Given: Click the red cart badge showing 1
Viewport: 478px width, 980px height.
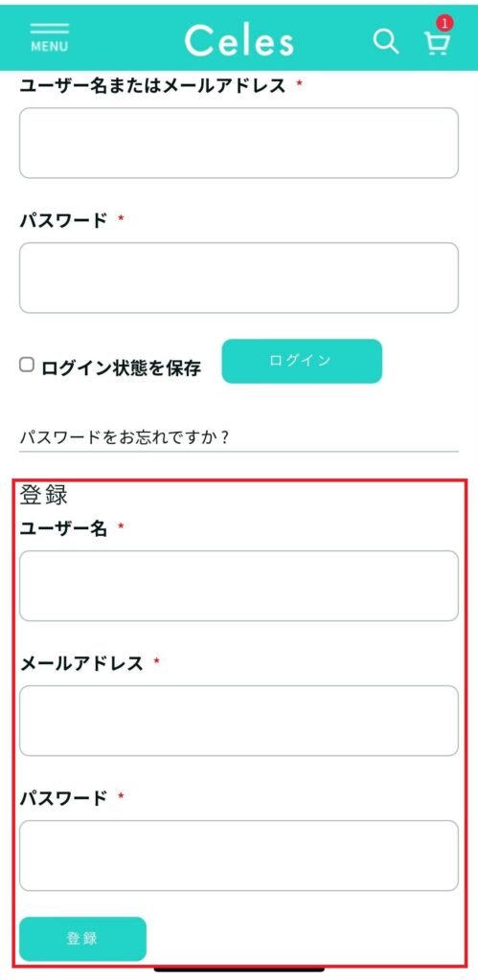Looking at the screenshot, I should pos(444,24).
